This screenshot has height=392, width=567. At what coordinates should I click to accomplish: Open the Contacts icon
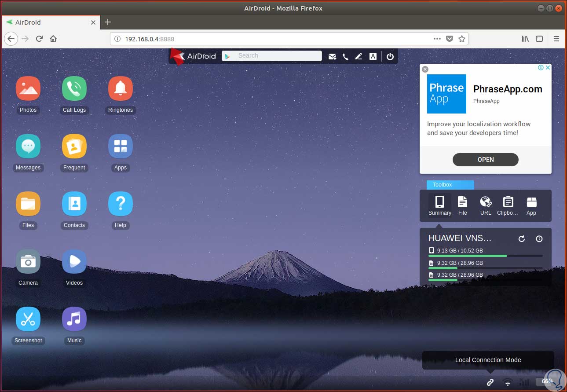74,204
